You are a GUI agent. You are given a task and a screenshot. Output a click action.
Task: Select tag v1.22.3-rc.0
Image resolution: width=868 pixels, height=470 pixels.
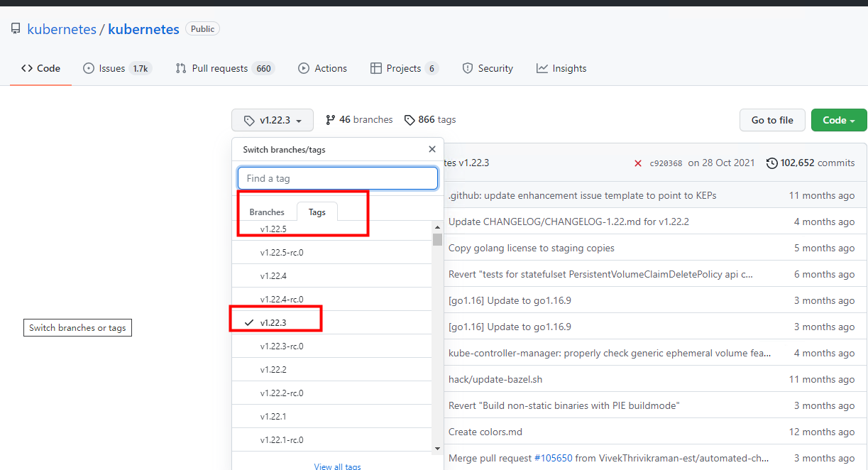pos(331,346)
